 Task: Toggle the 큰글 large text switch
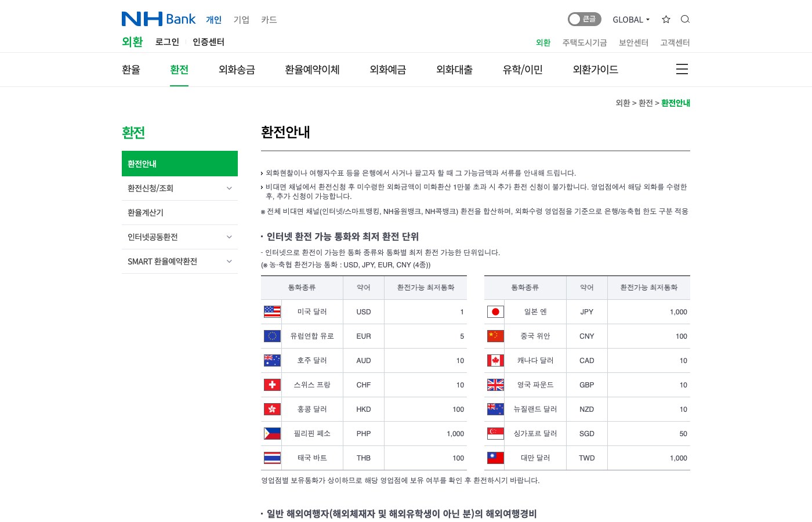coord(584,19)
